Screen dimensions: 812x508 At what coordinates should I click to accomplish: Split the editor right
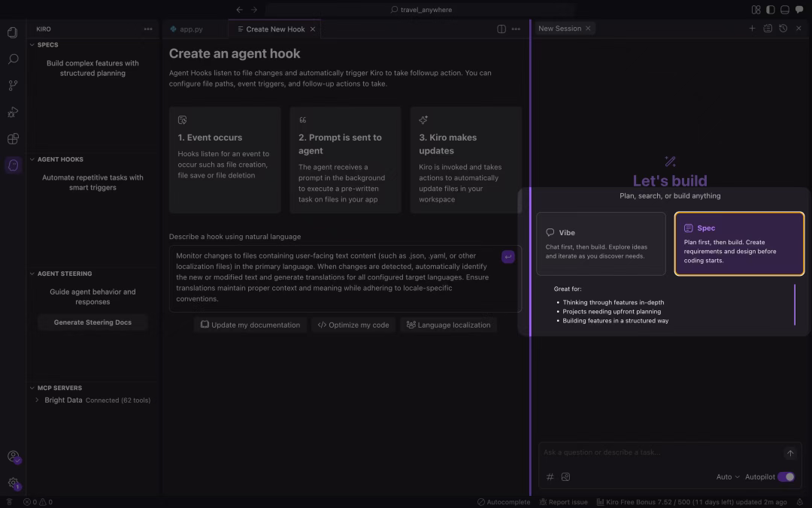pyautogui.click(x=501, y=29)
